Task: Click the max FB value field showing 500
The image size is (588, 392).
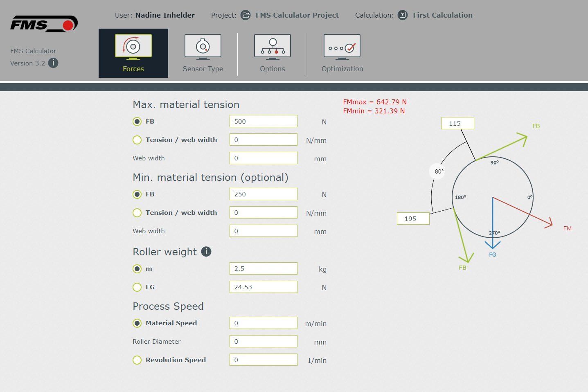Action: tap(263, 122)
